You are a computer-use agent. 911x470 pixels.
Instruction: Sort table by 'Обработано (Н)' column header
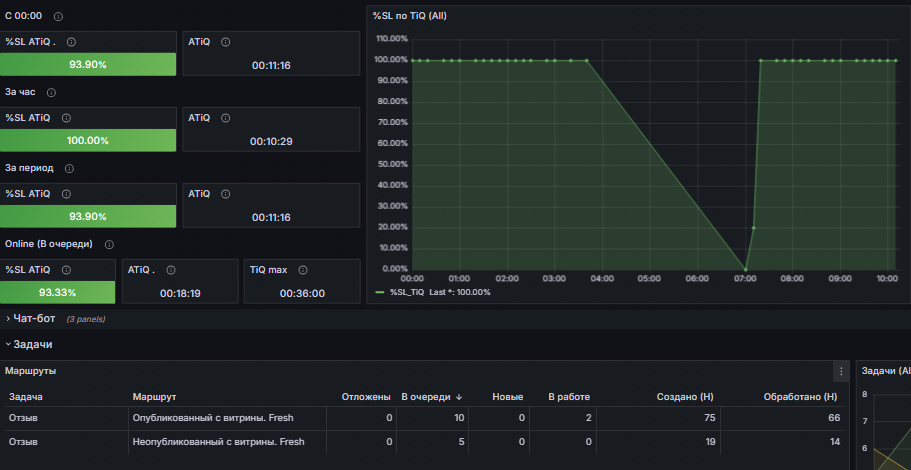(x=800, y=397)
